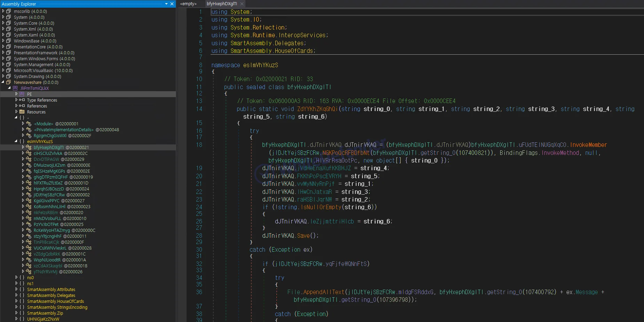
Task: Select SmartAssembly.StringsEncoding namespace in the tree
Action: tap(57, 307)
